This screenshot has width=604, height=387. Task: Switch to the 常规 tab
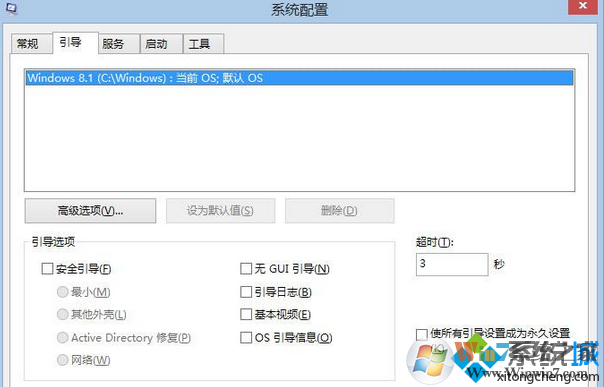(31, 44)
